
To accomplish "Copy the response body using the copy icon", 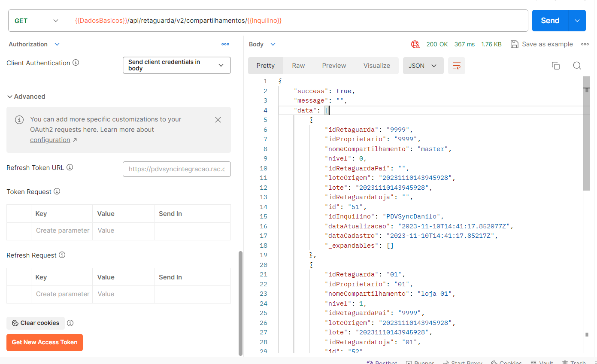I will [556, 66].
